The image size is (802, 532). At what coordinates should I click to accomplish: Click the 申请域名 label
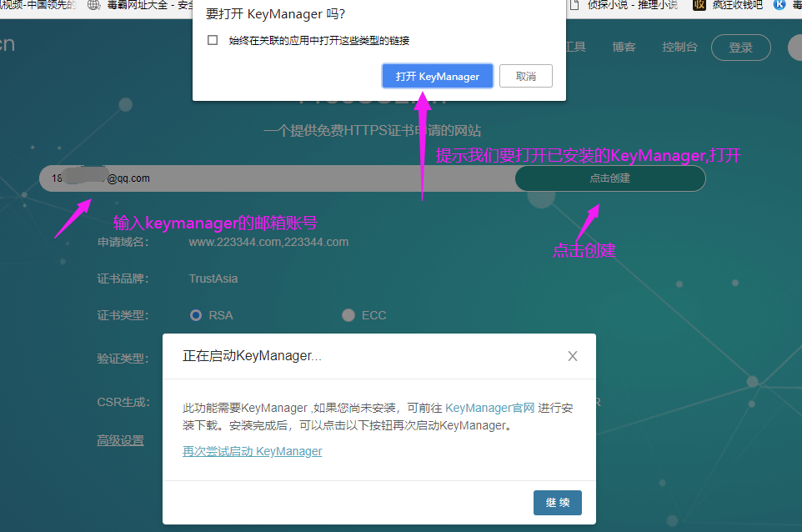pos(123,242)
